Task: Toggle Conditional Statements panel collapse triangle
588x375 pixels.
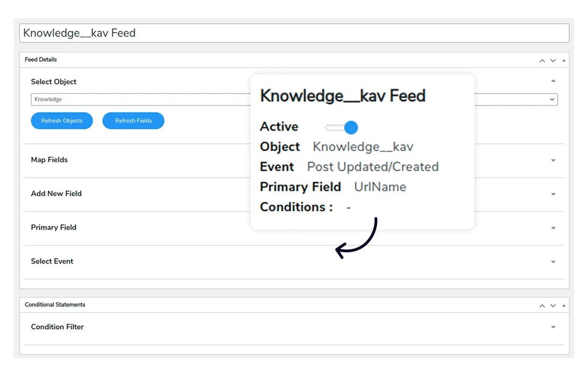Action: (564, 306)
